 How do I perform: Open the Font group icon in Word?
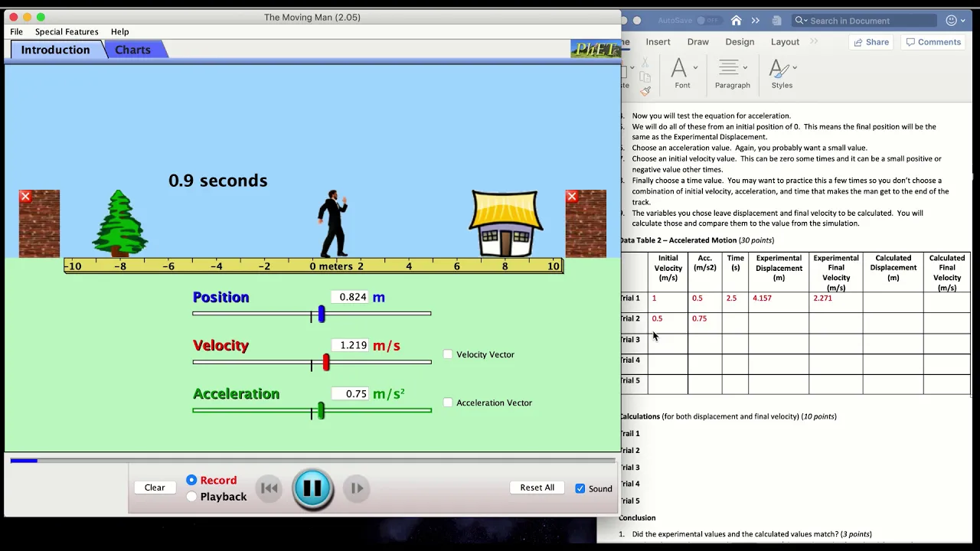coord(679,69)
